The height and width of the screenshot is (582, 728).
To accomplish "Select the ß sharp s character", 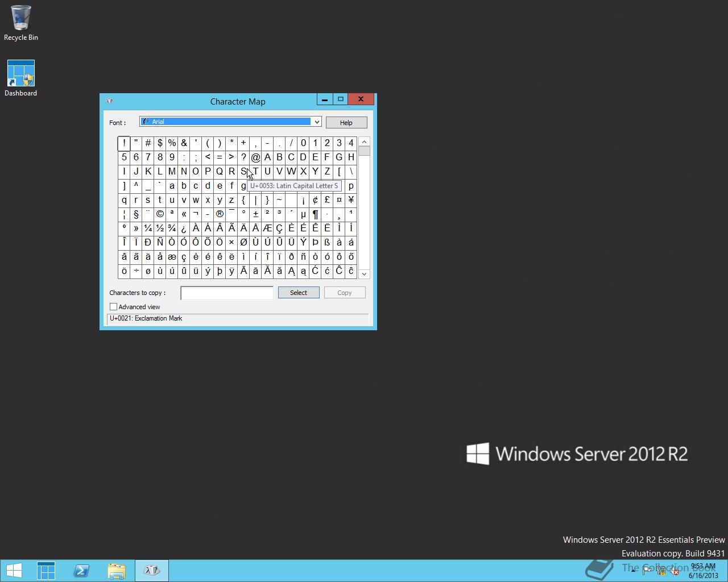I will point(327,243).
